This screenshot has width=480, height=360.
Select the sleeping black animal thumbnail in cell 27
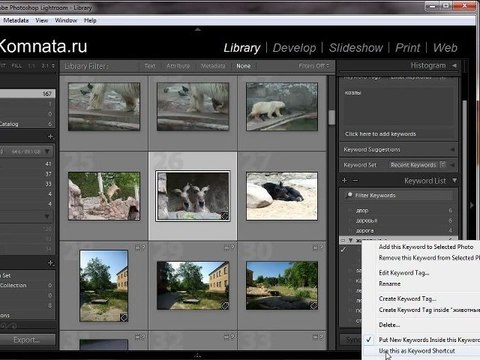pyautogui.click(x=282, y=196)
